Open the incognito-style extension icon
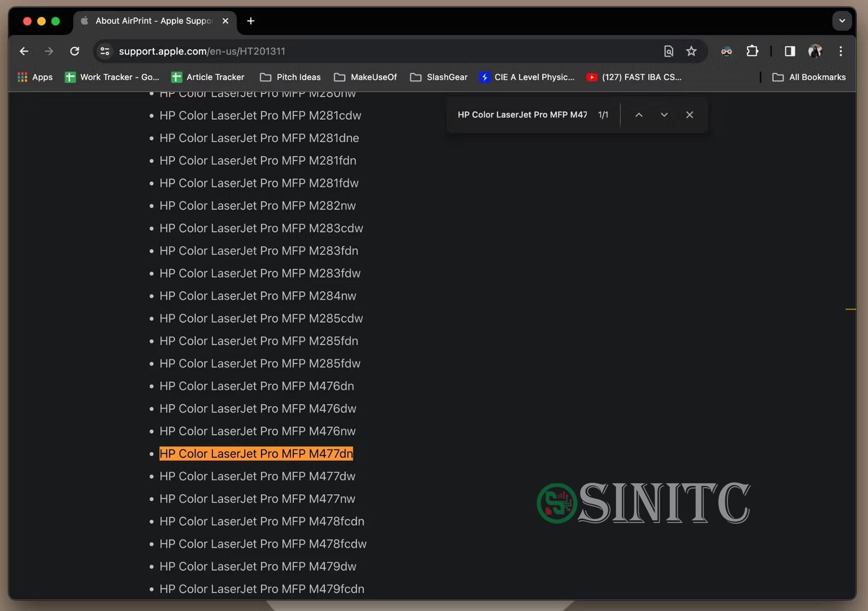The height and width of the screenshot is (611, 868). point(726,51)
